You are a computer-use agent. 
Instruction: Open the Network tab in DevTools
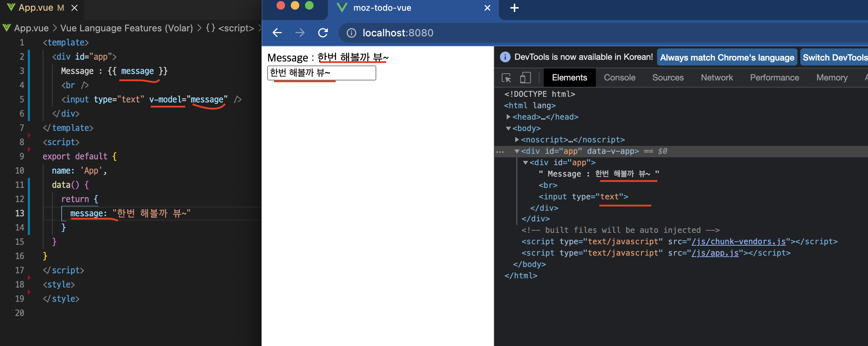[x=717, y=78]
